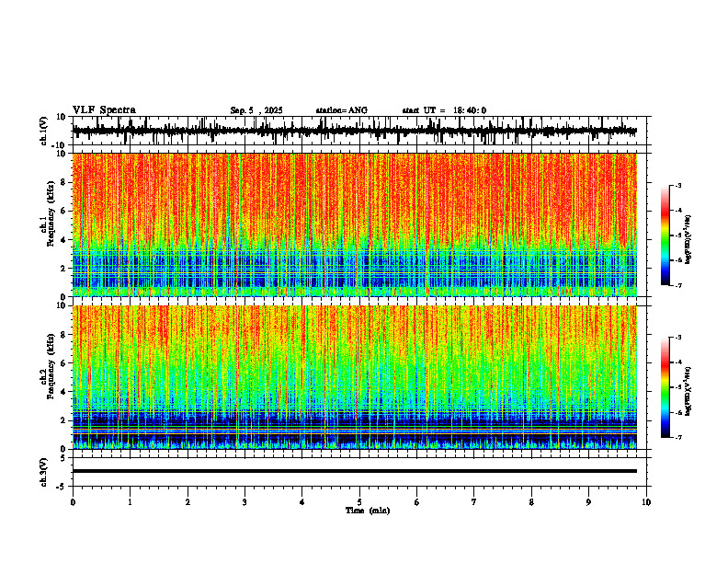Click the ch.2 colorbar log(PSD) unit label

(688, 391)
